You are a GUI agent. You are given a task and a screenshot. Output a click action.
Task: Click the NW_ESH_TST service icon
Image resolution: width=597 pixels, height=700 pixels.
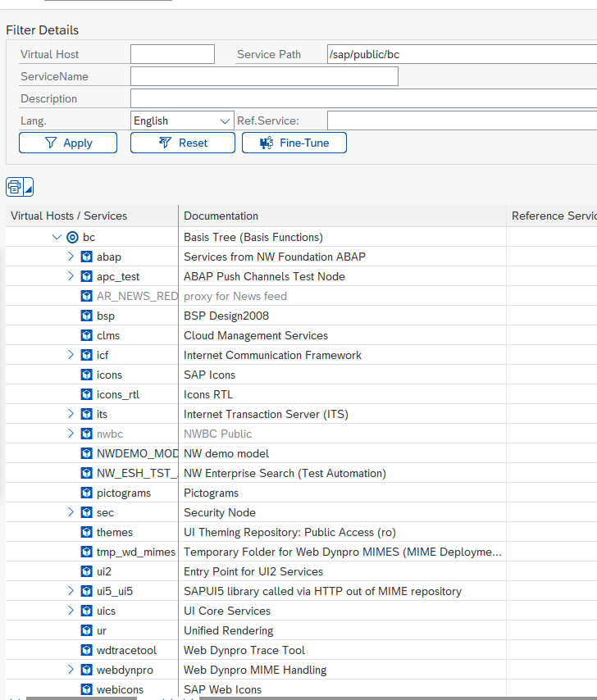pos(87,473)
